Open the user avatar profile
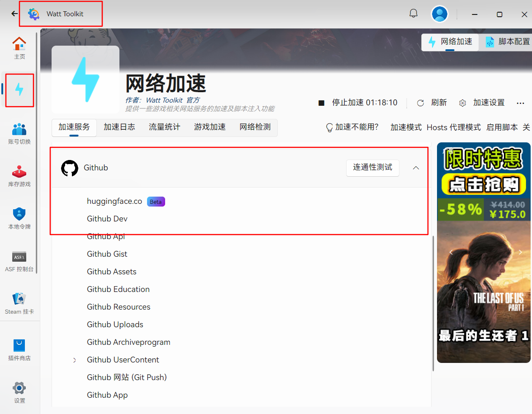Screen dimensions: 532x414 point(439,14)
